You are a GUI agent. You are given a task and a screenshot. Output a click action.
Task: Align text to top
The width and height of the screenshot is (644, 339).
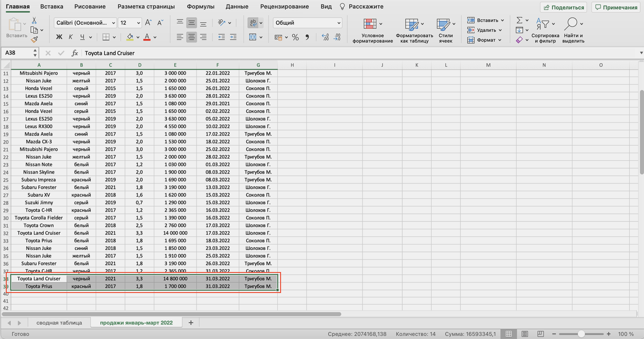[180, 23]
